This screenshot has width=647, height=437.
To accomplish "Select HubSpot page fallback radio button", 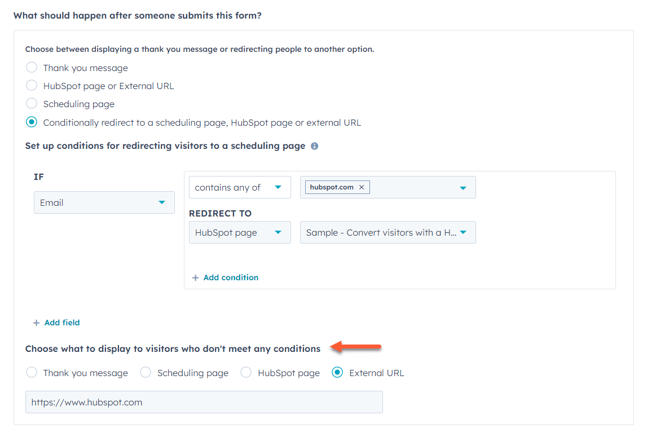I will coord(246,372).
